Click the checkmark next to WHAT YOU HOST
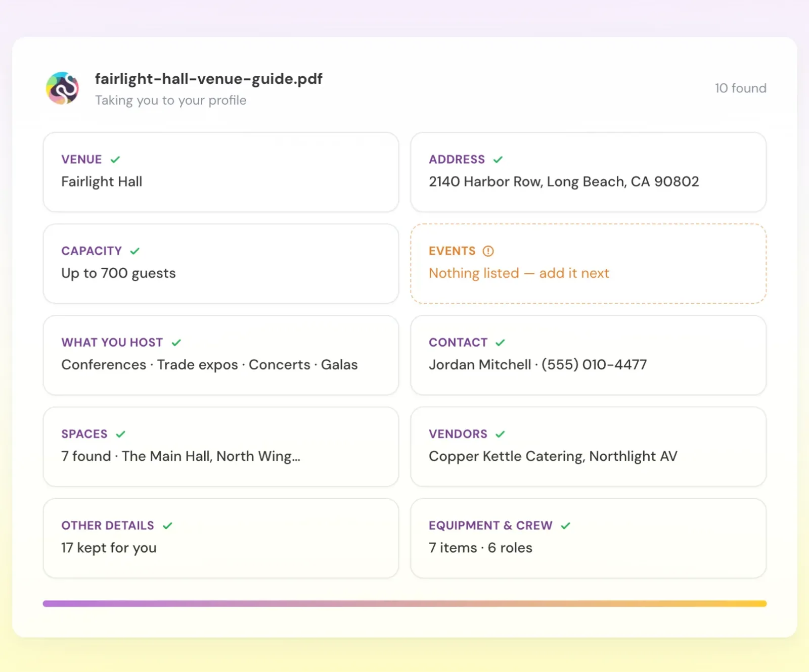This screenshot has width=809, height=672. pyautogui.click(x=176, y=343)
